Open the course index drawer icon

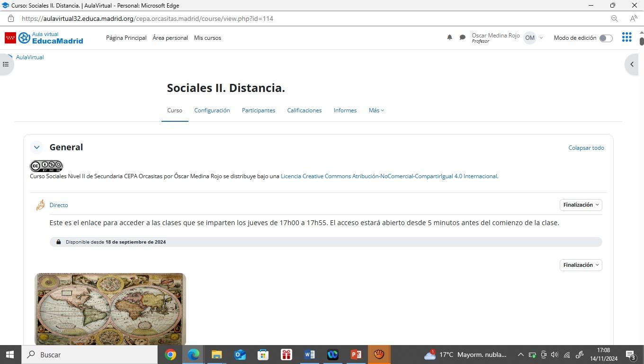click(x=6, y=64)
